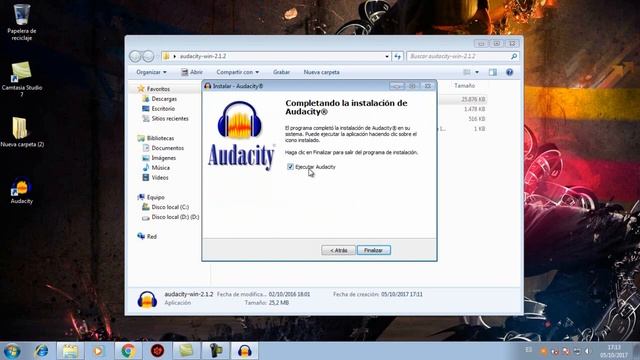The image size is (640, 360).
Task: Click the Camtasia taskbar icon
Action: pos(186,351)
